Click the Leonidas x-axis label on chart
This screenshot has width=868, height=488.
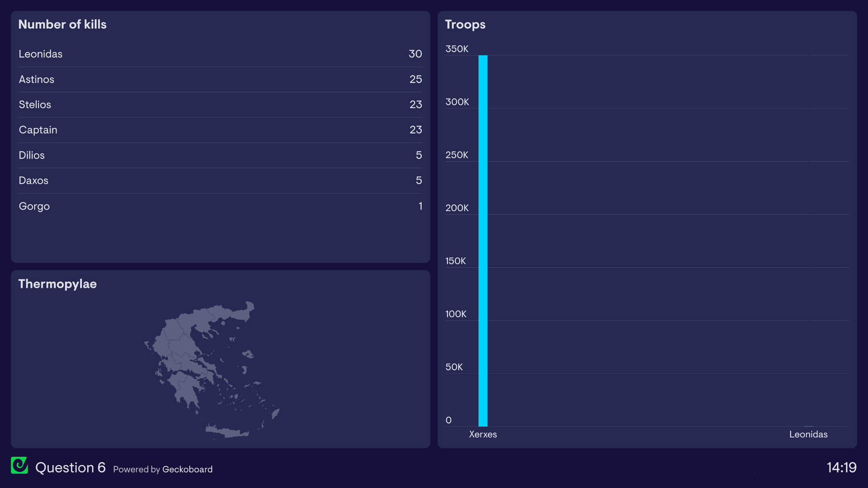(808, 434)
